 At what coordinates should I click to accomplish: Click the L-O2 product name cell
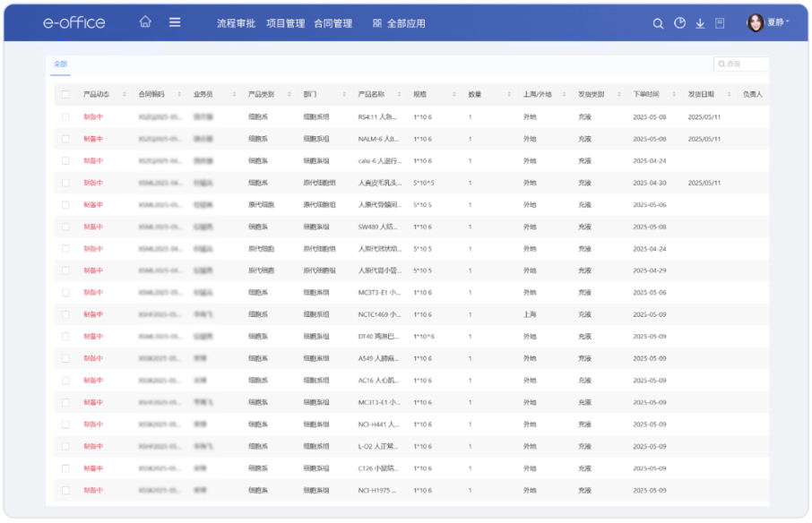378,447
